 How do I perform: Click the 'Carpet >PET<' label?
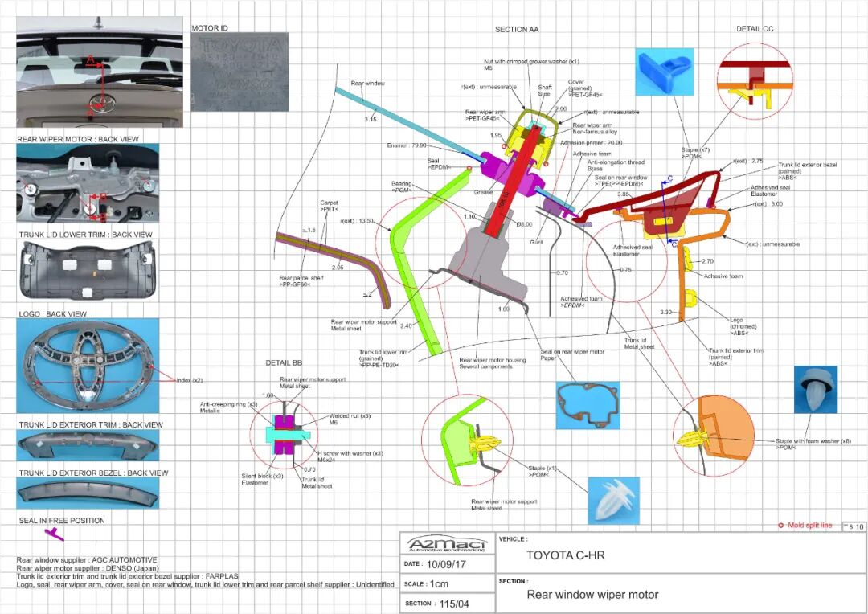click(329, 206)
